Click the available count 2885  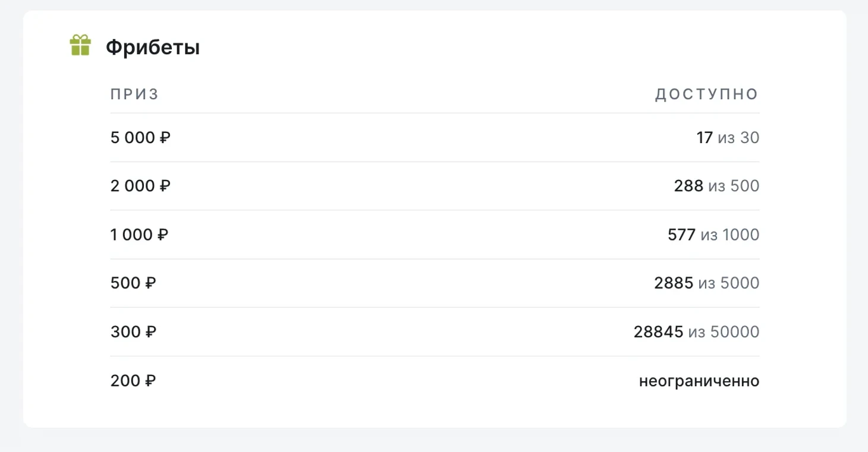pos(674,283)
